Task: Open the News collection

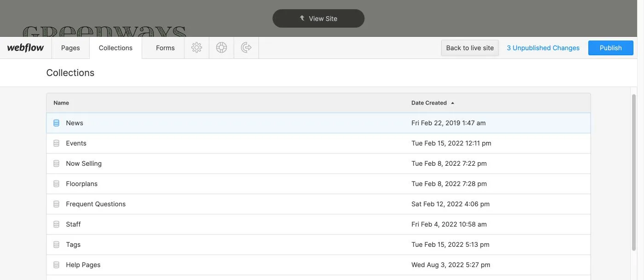Action: pyautogui.click(x=318, y=123)
